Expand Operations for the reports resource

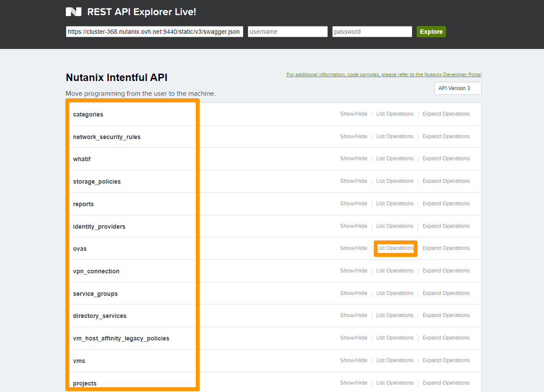[446, 204]
